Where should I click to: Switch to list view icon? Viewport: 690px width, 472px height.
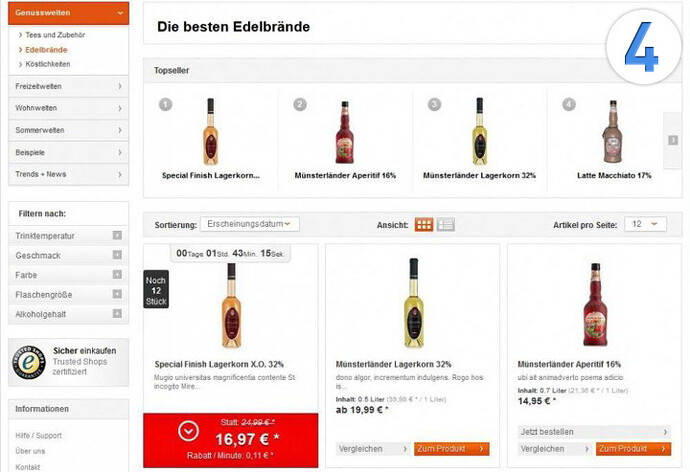[x=445, y=225]
